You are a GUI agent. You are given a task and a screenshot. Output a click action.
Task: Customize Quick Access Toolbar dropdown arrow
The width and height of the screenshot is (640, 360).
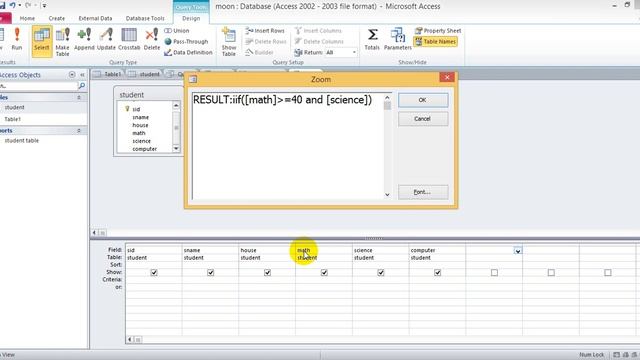click(44, 5)
